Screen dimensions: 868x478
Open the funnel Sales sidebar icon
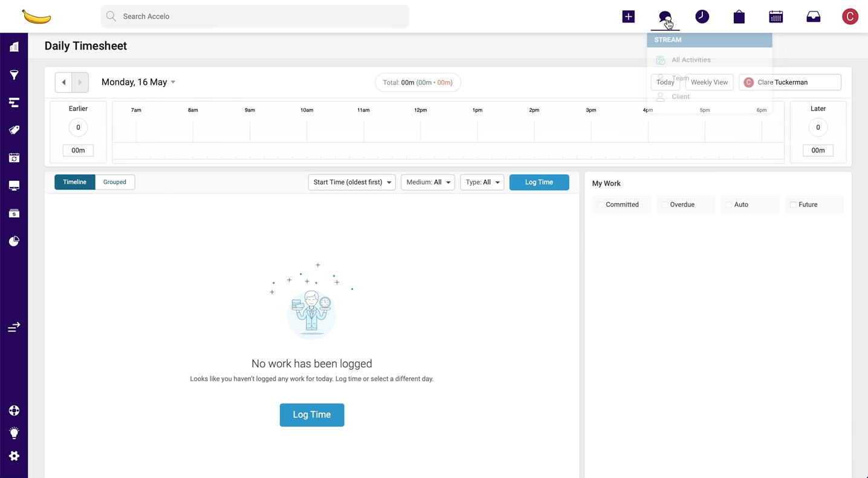pyautogui.click(x=14, y=74)
